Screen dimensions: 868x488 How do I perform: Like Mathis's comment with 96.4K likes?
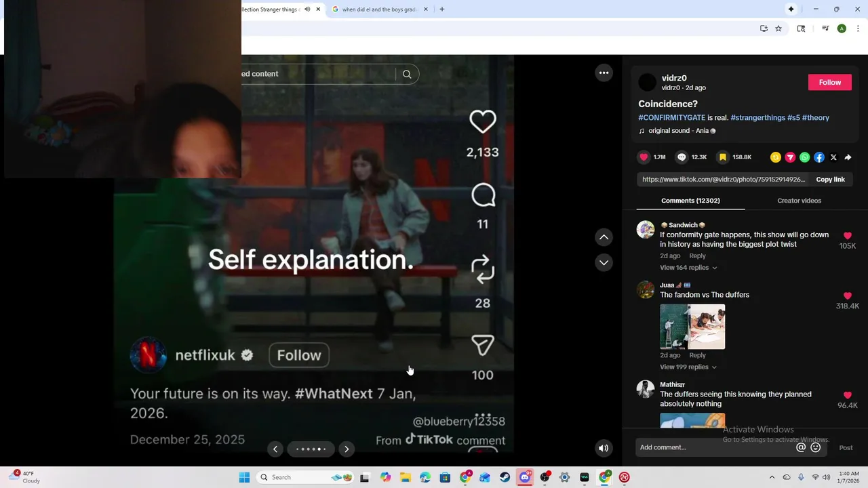tap(848, 395)
